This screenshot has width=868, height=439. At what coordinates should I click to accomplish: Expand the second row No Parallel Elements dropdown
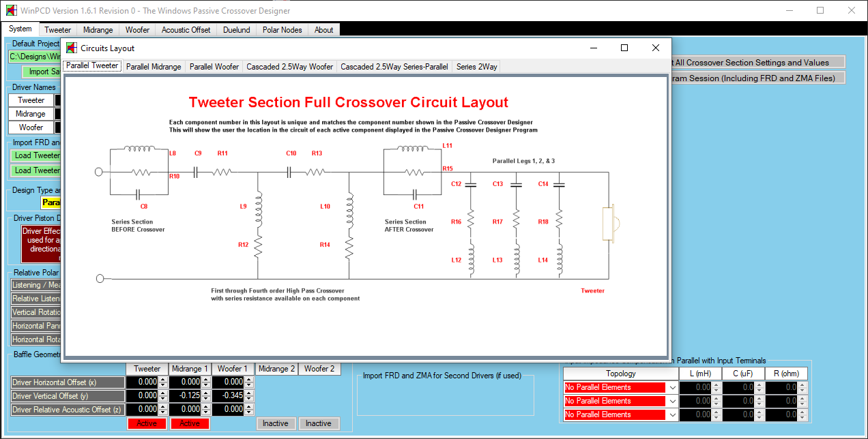[x=672, y=401]
